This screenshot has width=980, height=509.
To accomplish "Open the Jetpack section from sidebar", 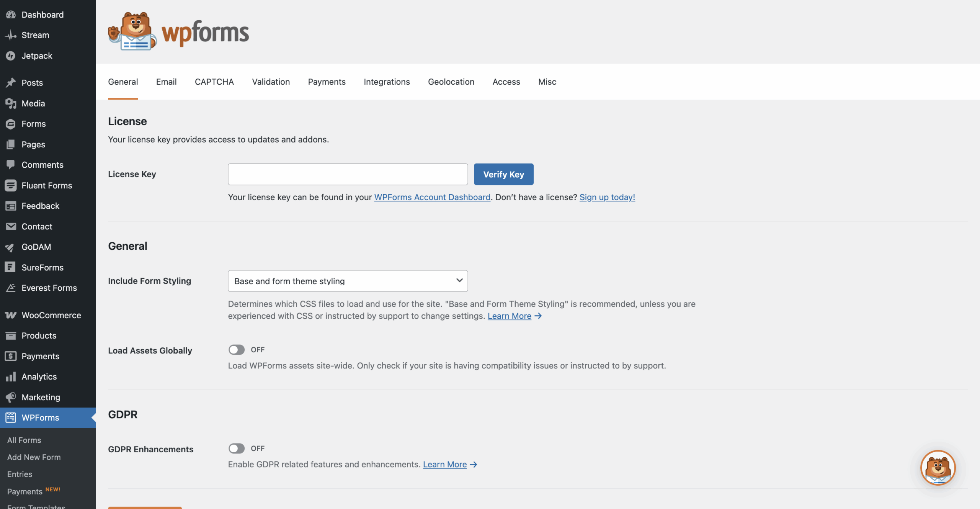I will (x=37, y=56).
